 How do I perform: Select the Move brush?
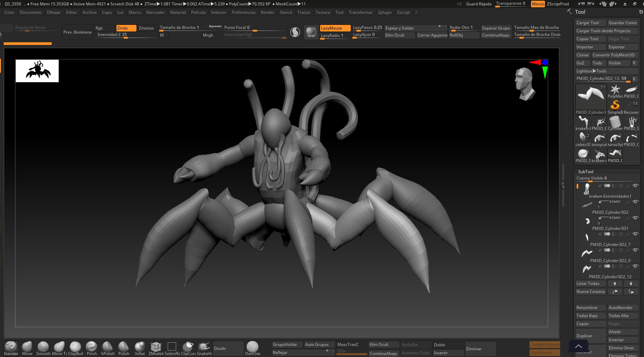point(27,348)
